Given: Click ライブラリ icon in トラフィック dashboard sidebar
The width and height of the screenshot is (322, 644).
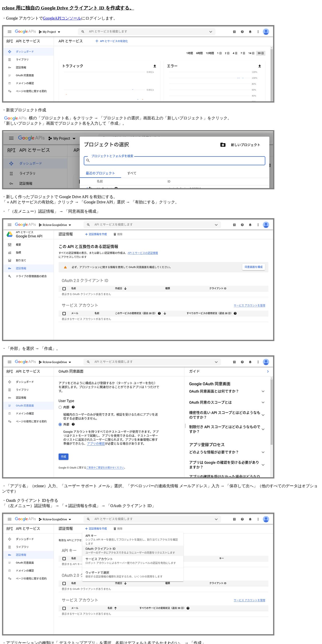Looking at the screenshot, I should [10, 59].
